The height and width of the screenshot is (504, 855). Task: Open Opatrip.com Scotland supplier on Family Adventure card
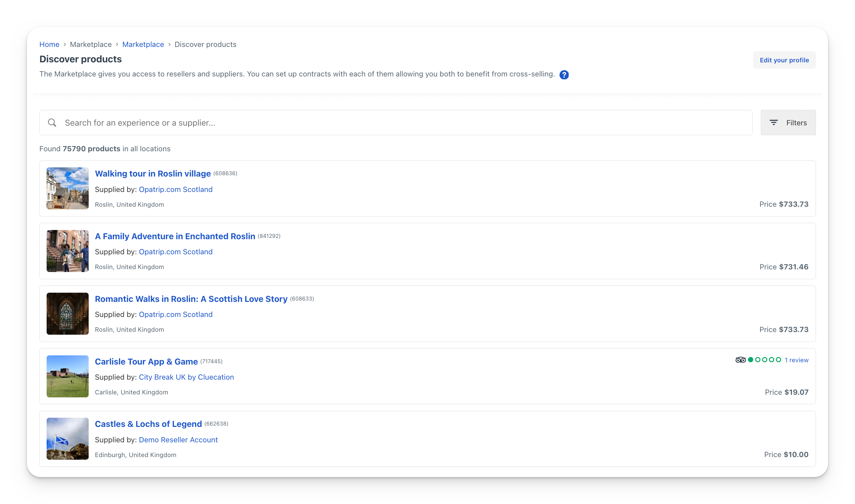pos(176,252)
